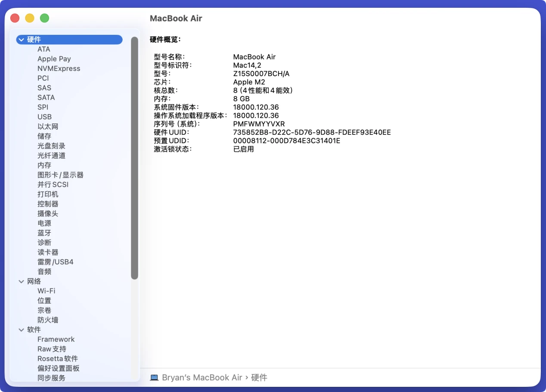
Task: Collapse the 硬件 section chevron
Action: (21, 40)
